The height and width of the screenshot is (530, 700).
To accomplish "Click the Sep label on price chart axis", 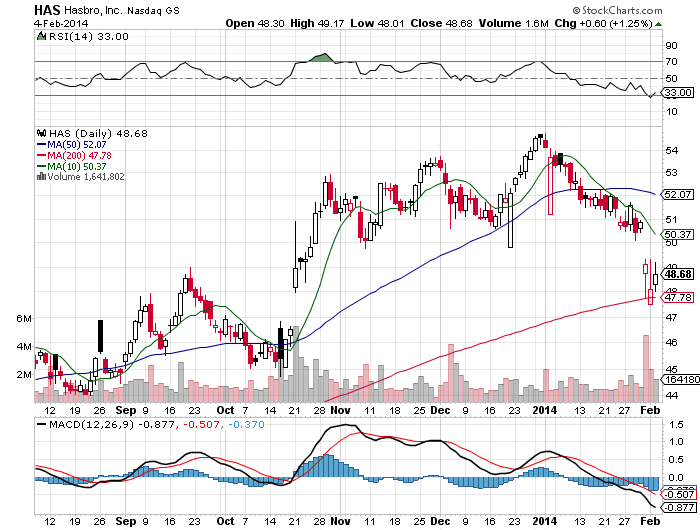I will (125, 410).
